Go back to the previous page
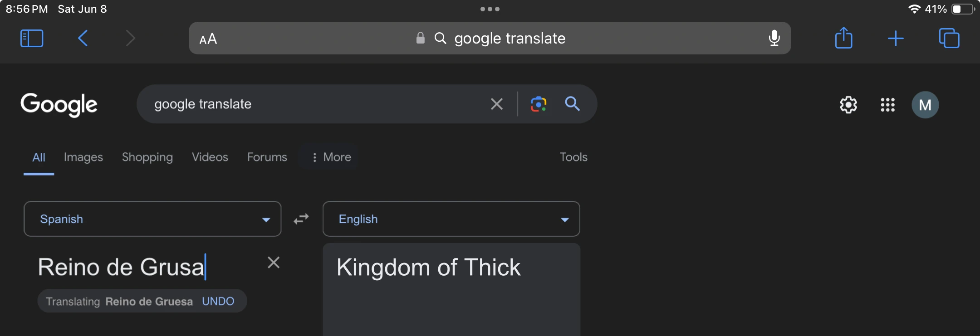 [83, 39]
